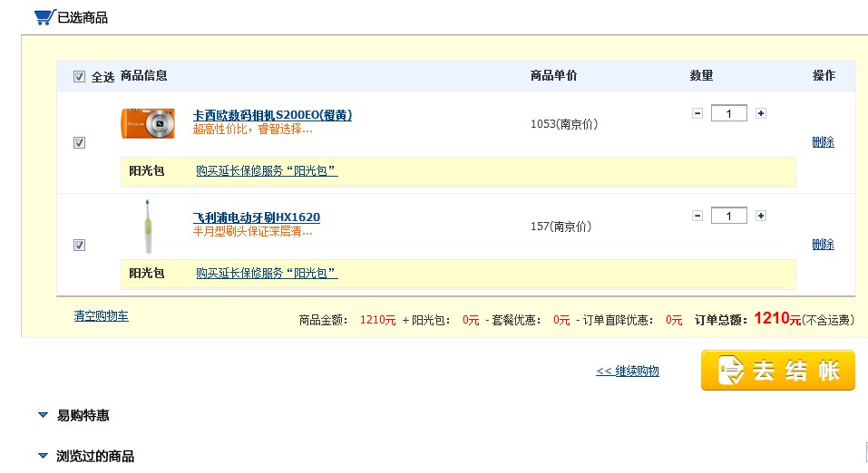
Task: Click the 商品信息 column header
Action: (144, 76)
